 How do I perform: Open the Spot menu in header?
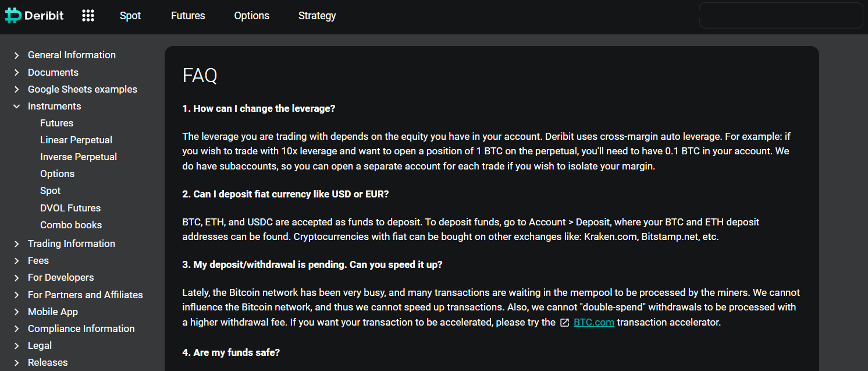tap(130, 16)
